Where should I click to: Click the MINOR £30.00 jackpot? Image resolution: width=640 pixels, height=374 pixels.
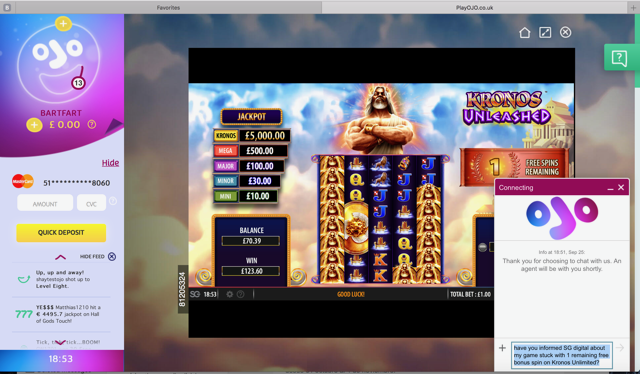(248, 181)
